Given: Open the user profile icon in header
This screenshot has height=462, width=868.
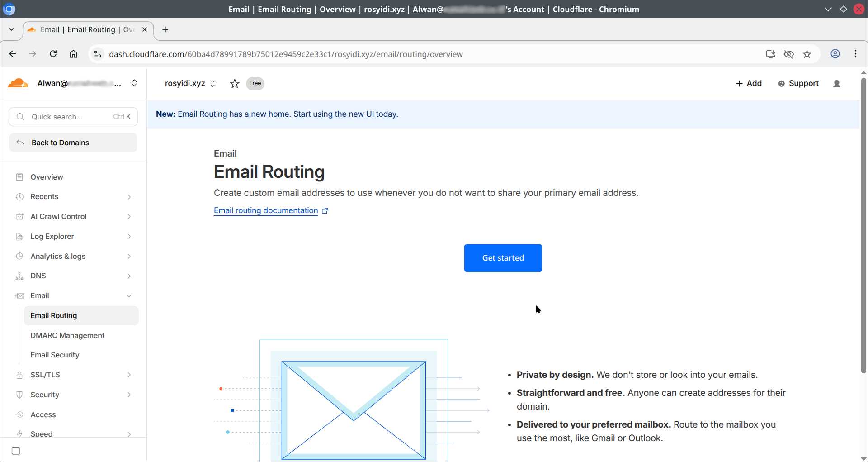Looking at the screenshot, I should click(x=836, y=84).
